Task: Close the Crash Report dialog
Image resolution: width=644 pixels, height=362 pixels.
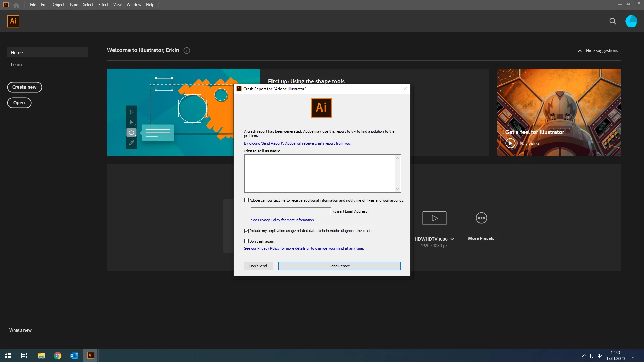Action: coord(405,89)
